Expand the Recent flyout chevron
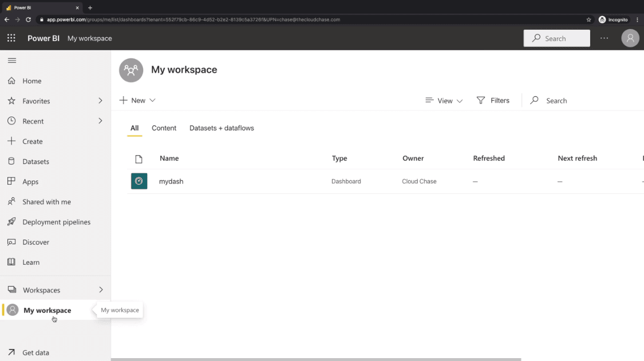The height and width of the screenshot is (361, 644). [x=100, y=121]
